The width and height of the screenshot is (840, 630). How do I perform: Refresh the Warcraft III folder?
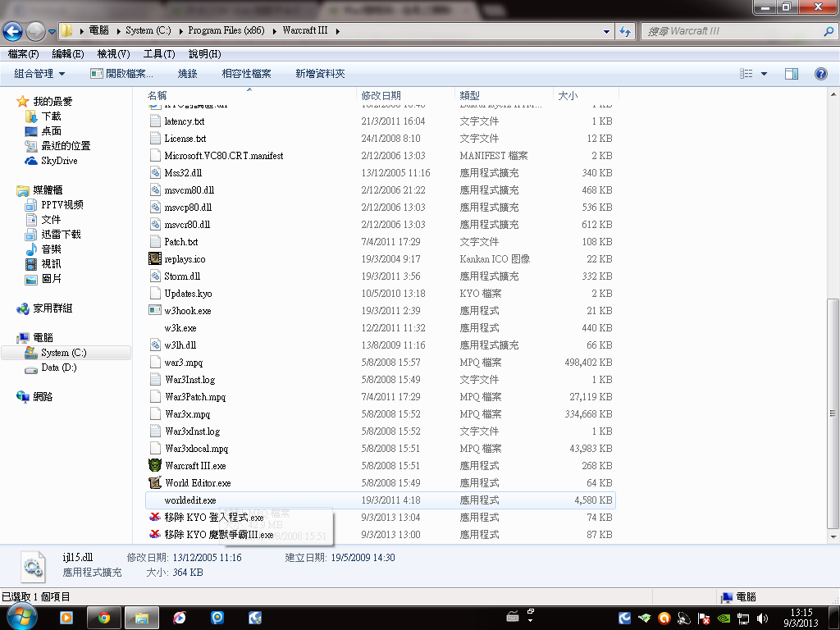624,31
